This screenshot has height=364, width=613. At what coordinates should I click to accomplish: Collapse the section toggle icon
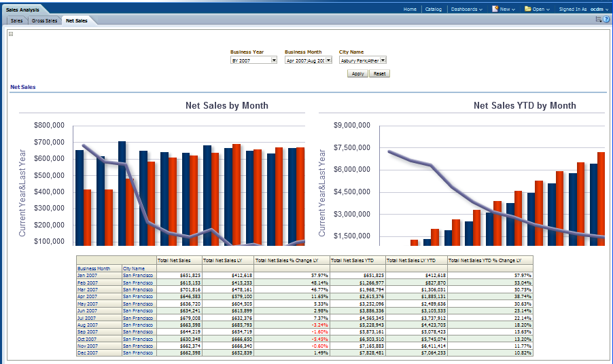pos(11,34)
